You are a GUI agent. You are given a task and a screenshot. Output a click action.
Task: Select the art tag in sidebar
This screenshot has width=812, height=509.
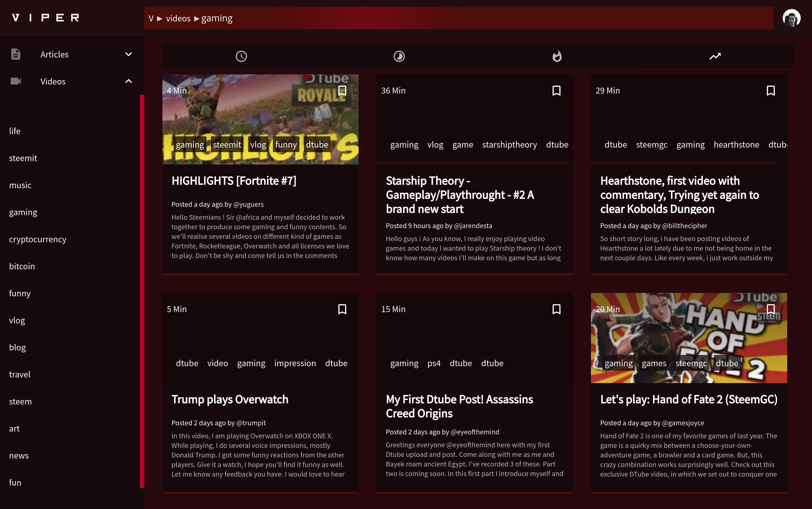click(x=14, y=428)
